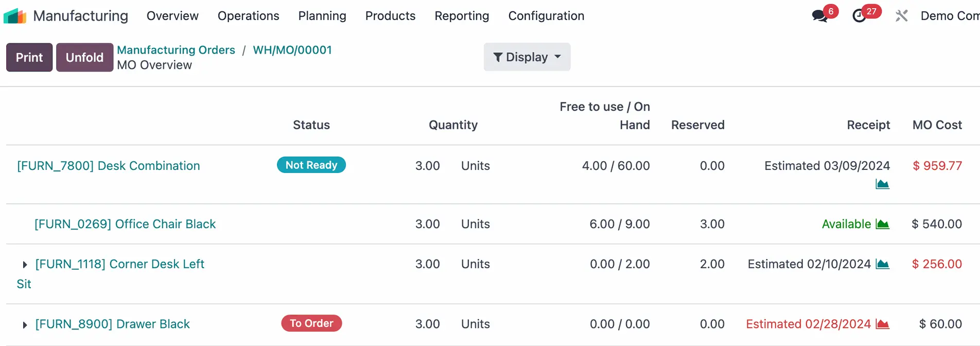The height and width of the screenshot is (346, 980).
Task: Click the 3.00 reserved value for Office Chair
Action: click(x=712, y=224)
